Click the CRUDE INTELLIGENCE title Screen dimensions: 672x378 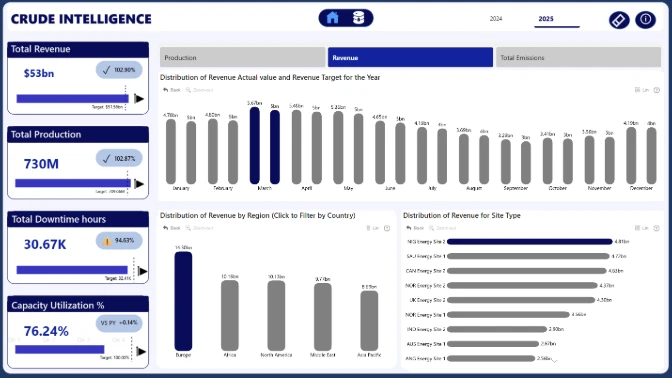(x=81, y=19)
